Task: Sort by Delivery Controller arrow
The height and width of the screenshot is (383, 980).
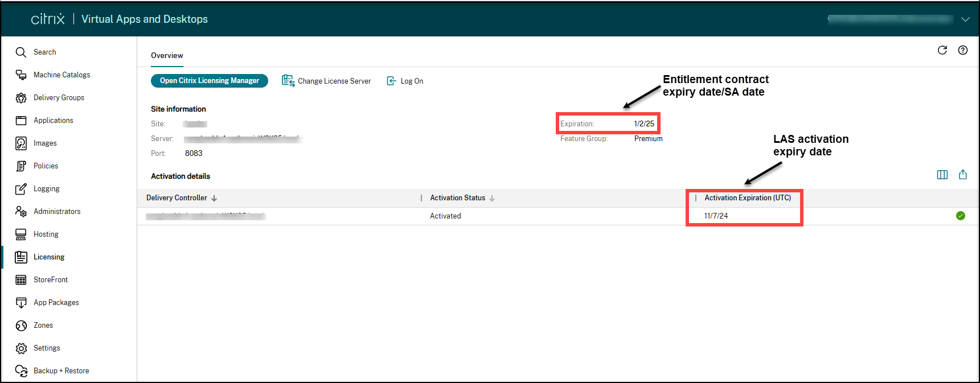Action: pos(214,198)
